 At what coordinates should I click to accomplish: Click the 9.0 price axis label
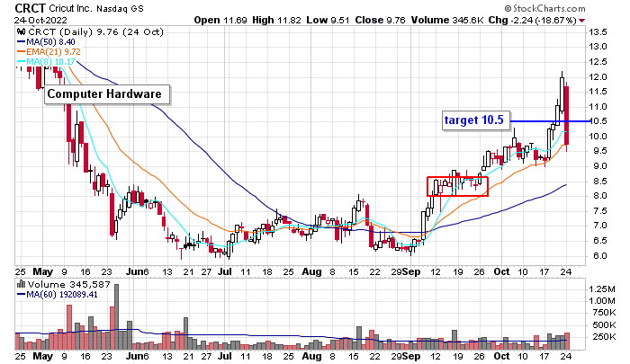pos(598,166)
